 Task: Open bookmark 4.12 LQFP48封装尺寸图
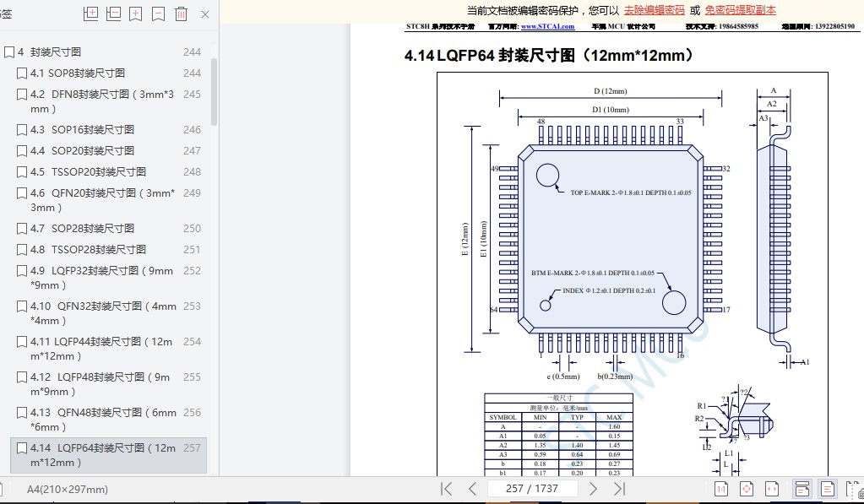[x=101, y=384]
